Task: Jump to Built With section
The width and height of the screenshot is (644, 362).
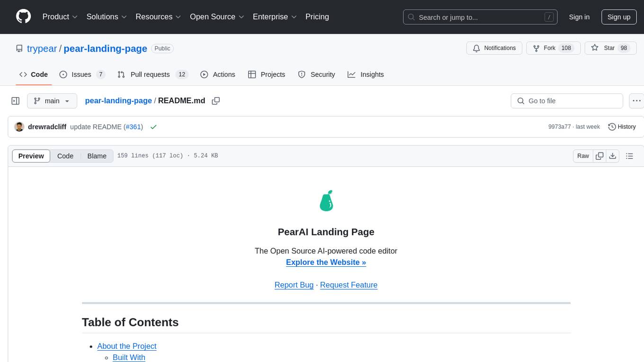Action: (129, 357)
